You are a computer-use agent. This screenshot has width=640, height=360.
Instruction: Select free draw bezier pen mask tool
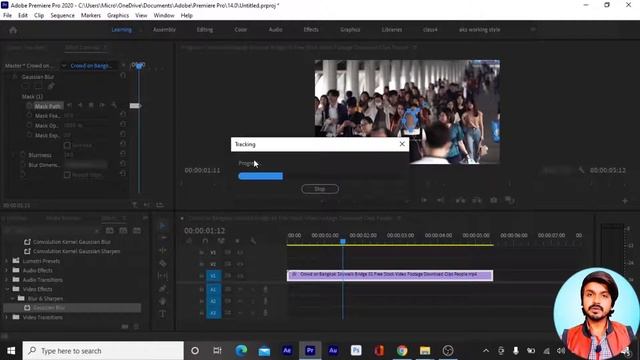[x=51, y=86]
